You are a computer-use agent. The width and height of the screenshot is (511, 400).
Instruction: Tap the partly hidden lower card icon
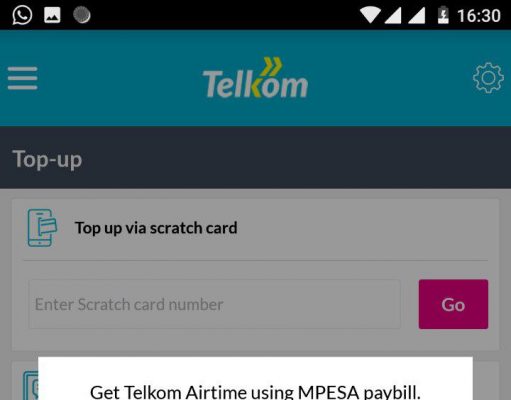point(30,385)
